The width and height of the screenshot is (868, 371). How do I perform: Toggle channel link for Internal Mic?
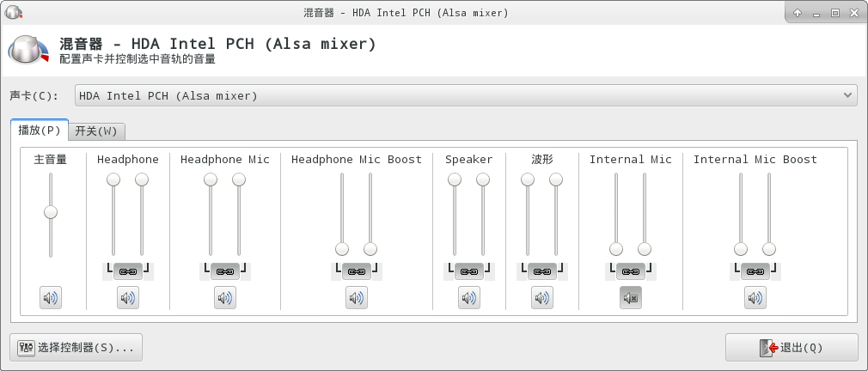pos(631,271)
